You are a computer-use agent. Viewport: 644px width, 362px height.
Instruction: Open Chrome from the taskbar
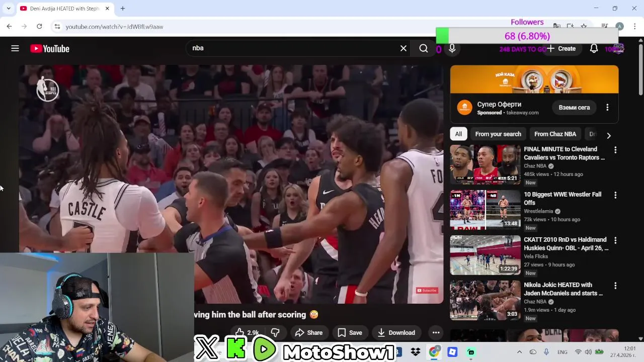point(434,352)
